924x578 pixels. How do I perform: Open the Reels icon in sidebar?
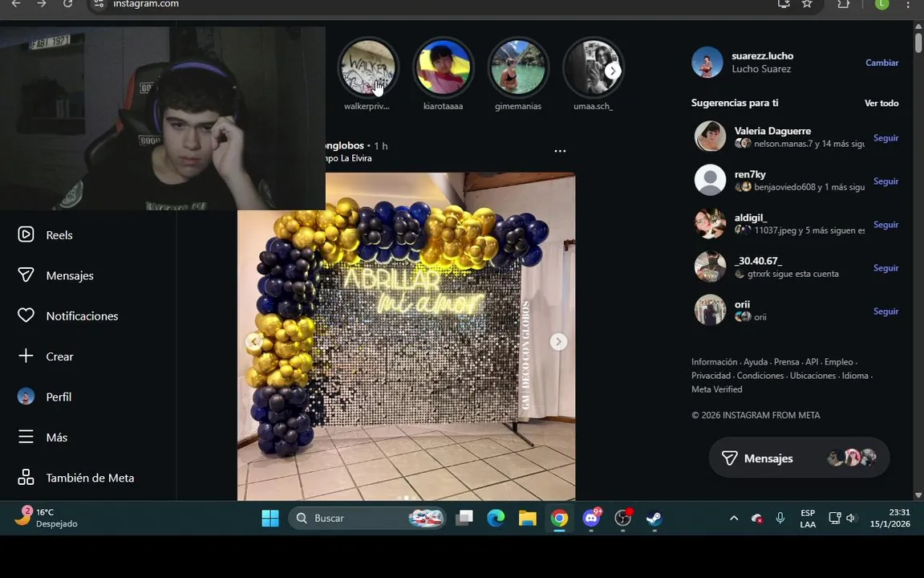click(x=26, y=234)
